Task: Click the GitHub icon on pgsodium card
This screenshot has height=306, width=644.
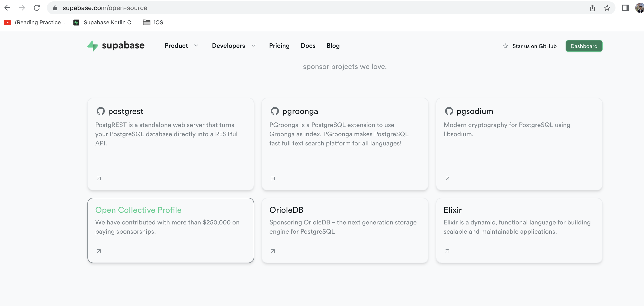Action: click(449, 111)
